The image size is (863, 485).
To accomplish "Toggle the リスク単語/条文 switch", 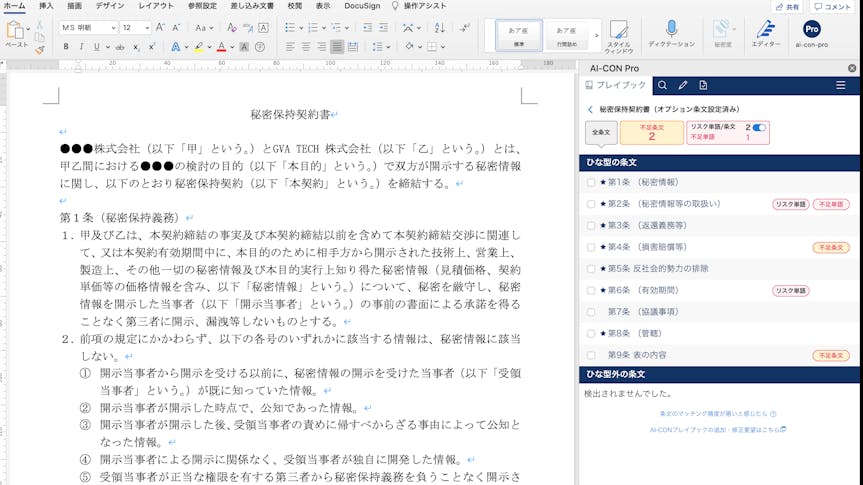I will tap(759, 127).
